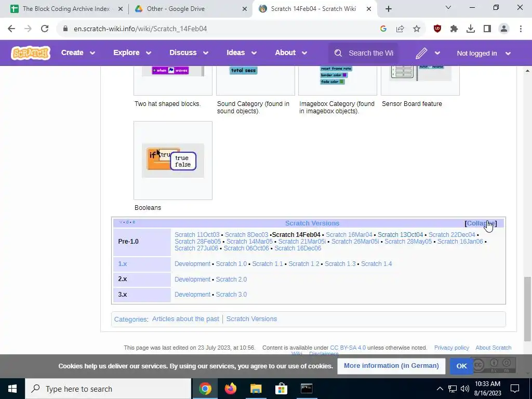The image size is (532, 399).
Task: Click the wiki search magnifier icon
Action: (338, 53)
